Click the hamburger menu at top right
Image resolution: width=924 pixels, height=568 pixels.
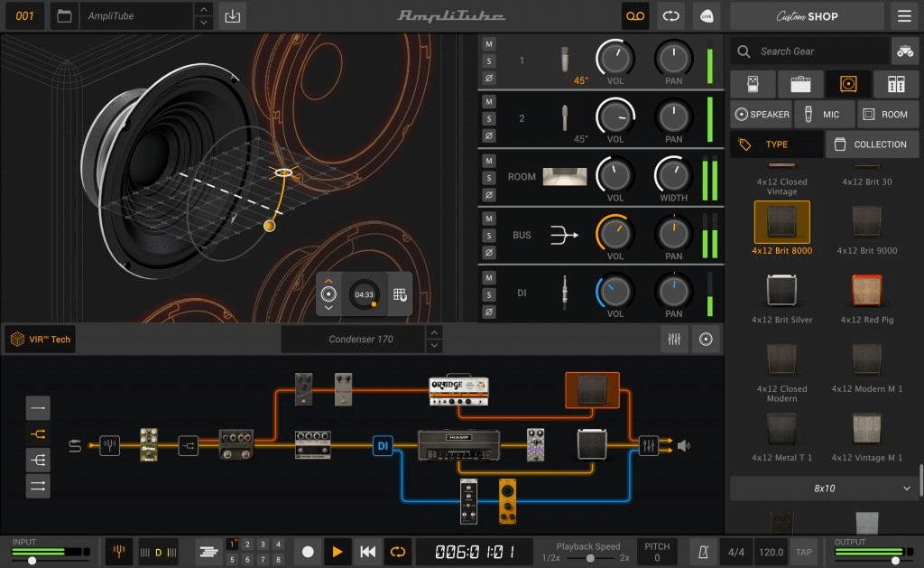902,16
